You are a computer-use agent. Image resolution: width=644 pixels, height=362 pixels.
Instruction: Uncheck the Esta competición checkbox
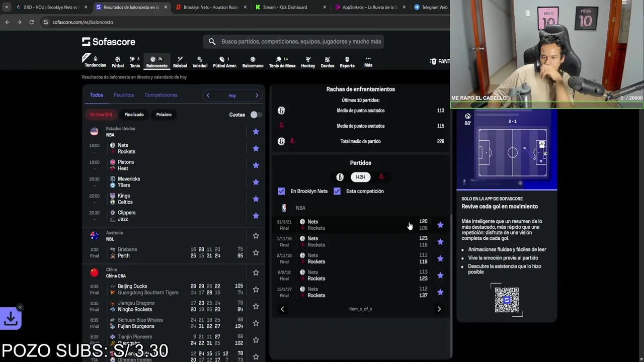337,191
